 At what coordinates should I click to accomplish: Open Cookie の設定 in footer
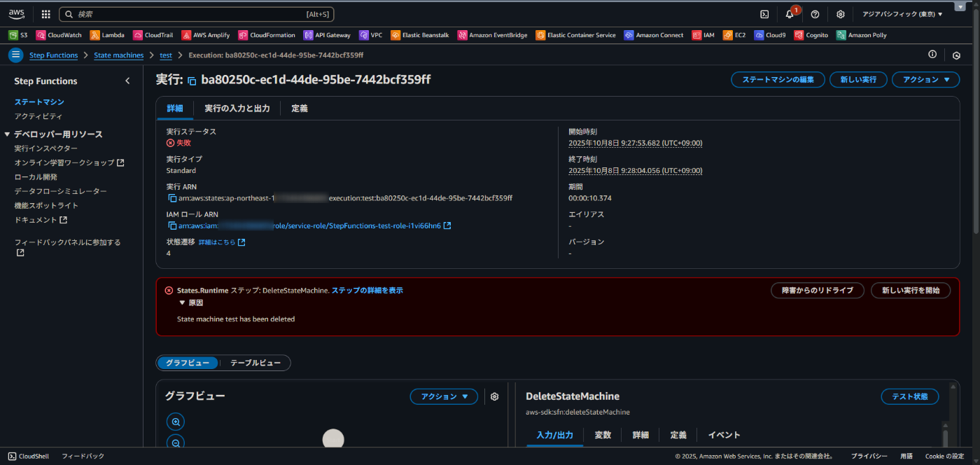coord(945,456)
